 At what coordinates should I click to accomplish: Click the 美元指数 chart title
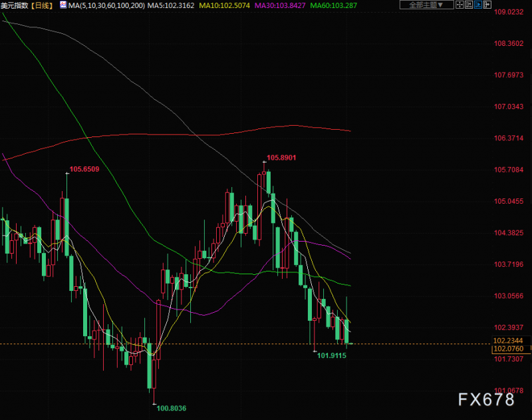click(x=15, y=5)
